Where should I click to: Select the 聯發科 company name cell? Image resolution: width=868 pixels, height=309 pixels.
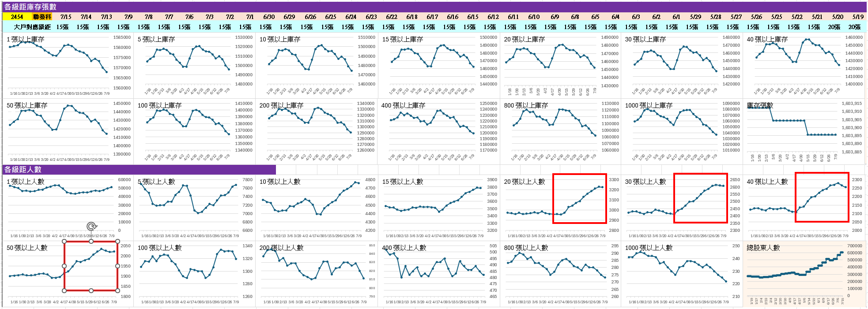click(x=42, y=17)
